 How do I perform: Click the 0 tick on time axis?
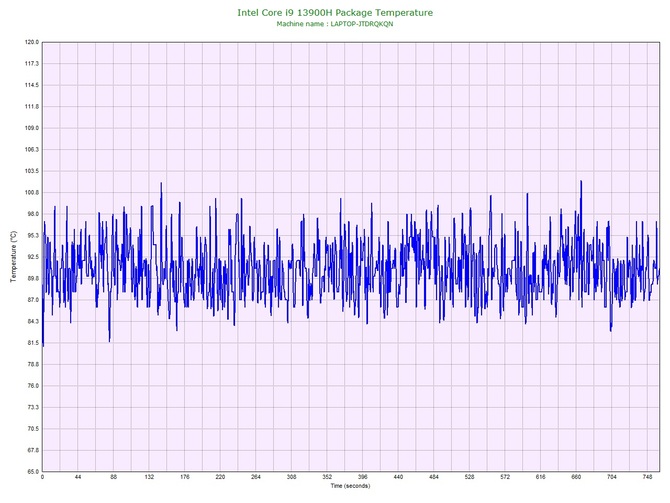[x=42, y=477]
